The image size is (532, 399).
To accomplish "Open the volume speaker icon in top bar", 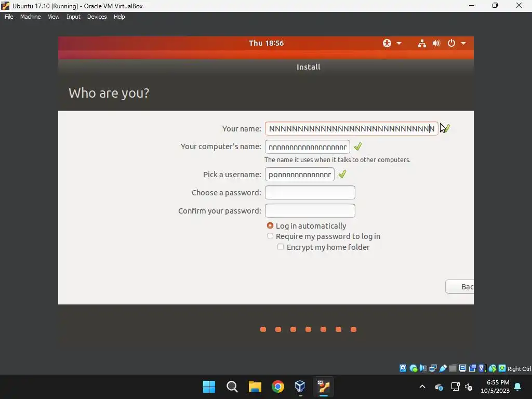I will pyautogui.click(x=436, y=43).
